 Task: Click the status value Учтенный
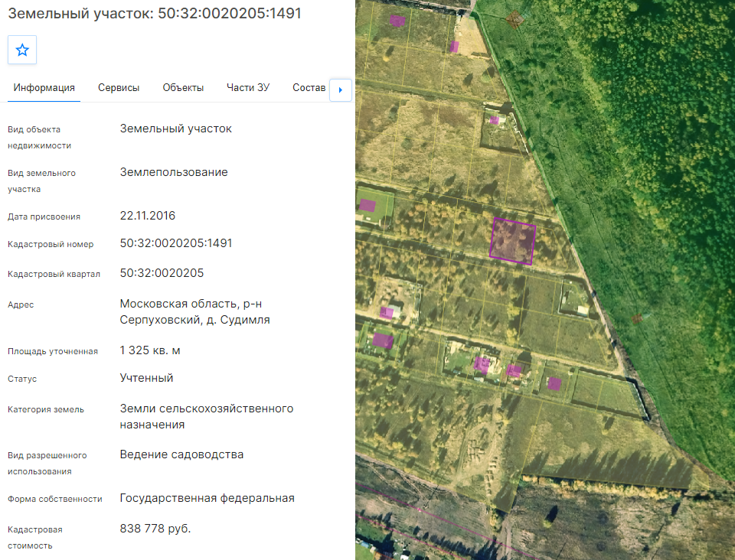pos(147,378)
